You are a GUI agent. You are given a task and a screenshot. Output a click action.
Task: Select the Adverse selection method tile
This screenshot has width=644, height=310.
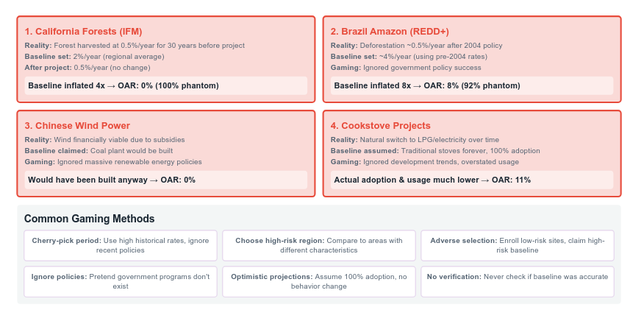(x=517, y=245)
